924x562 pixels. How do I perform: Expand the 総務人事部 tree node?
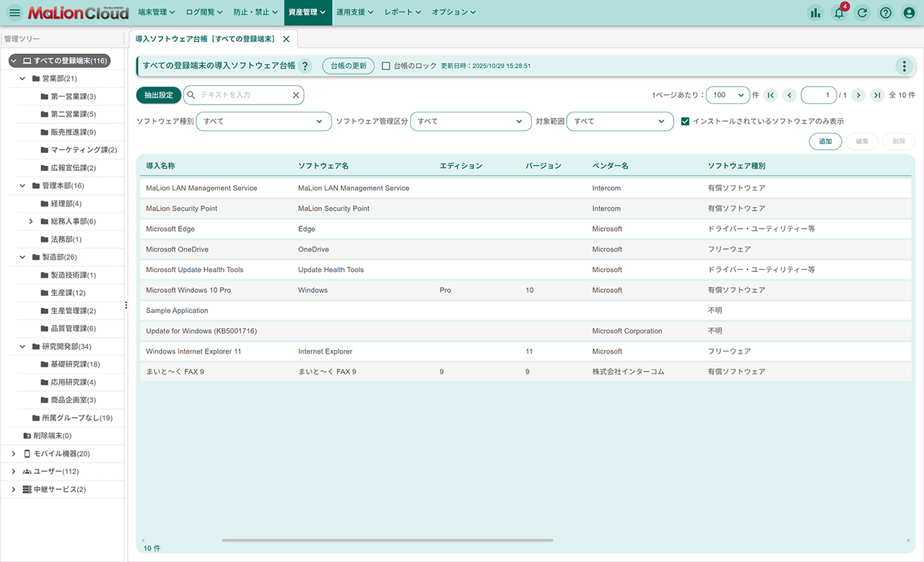point(31,221)
